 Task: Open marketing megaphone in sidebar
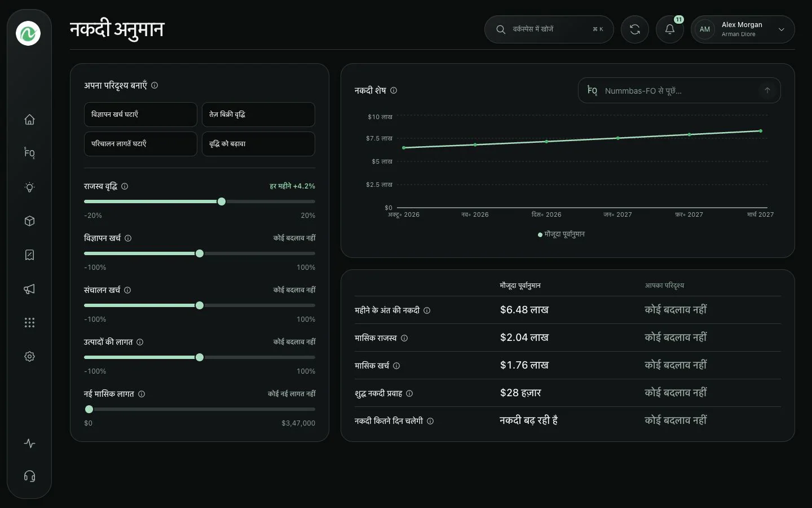click(x=29, y=289)
